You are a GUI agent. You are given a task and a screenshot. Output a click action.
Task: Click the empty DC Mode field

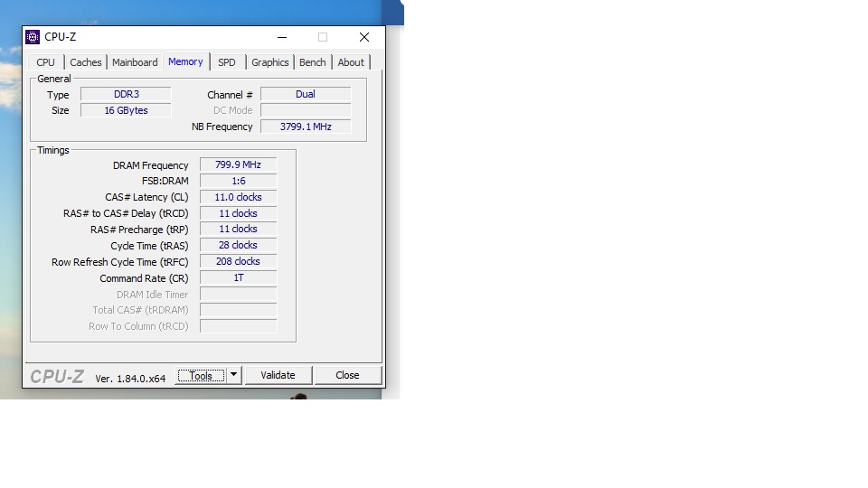pos(306,110)
